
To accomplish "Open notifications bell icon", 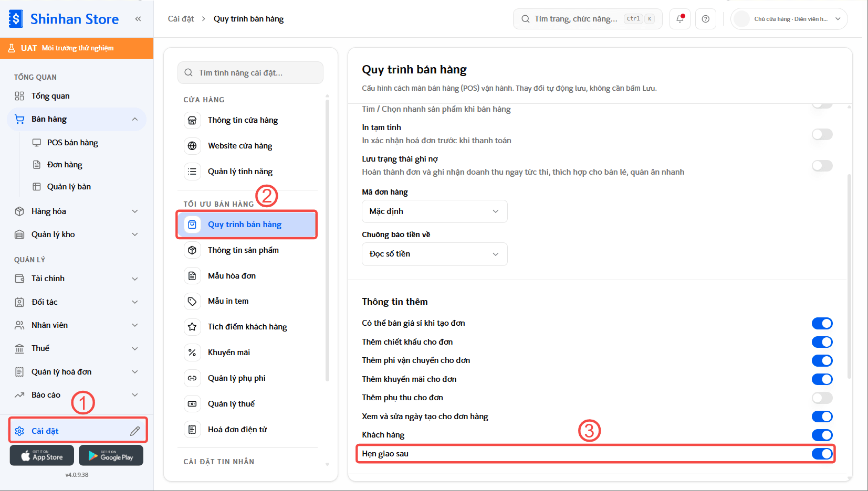I will (x=680, y=19).
